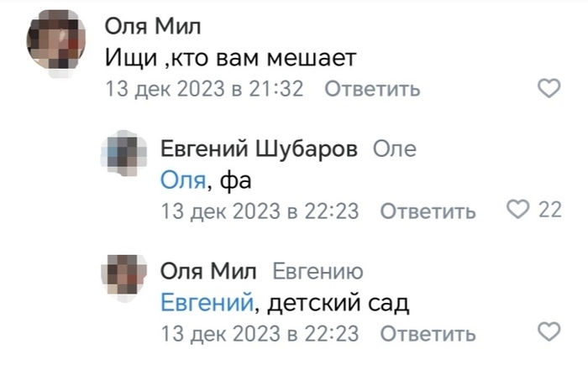This screenshot has height=370, width=588.
Task: Like the 'детский сад' reply
Action: click(x=549, y=330)
